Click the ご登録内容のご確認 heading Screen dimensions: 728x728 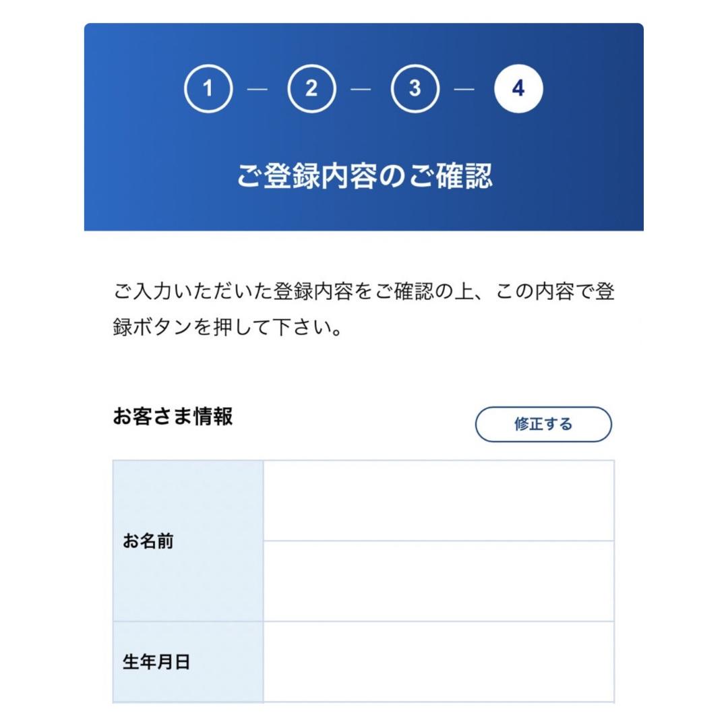click(x=364, y=175)
